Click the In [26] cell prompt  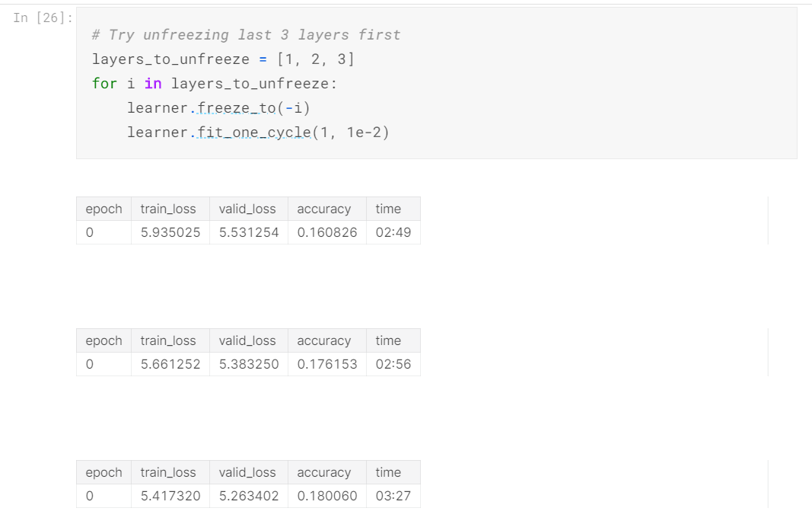[x=42, y=18]
